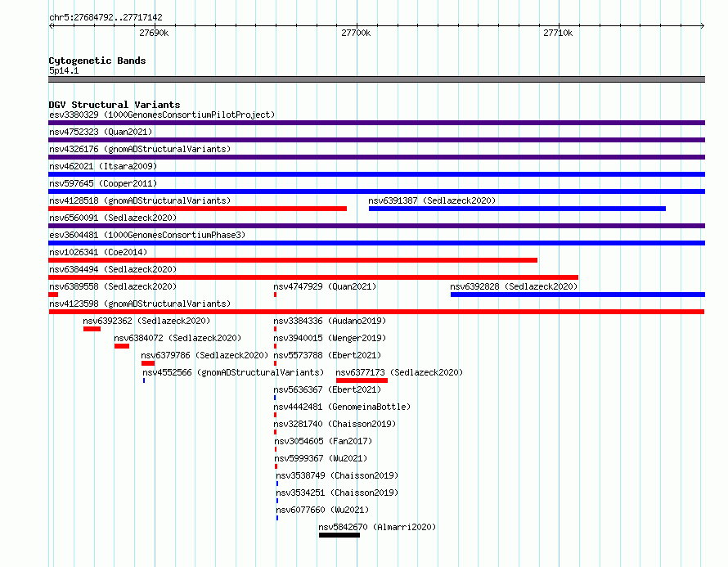Image resolution: width=728 pixels, height=567 pixels.
Task: Select nsv6384494 (Sedlazeck2020) label
Action: coord(113,269)
